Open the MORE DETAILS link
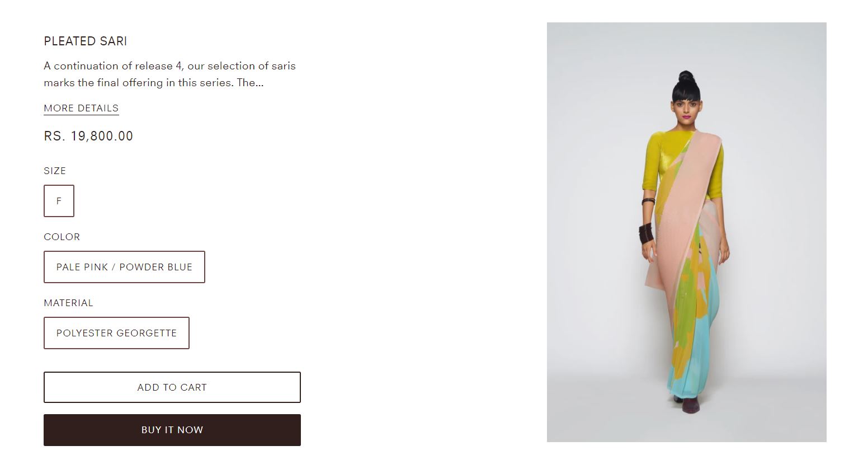Screen dimensions: 868x455 (81, 108)
